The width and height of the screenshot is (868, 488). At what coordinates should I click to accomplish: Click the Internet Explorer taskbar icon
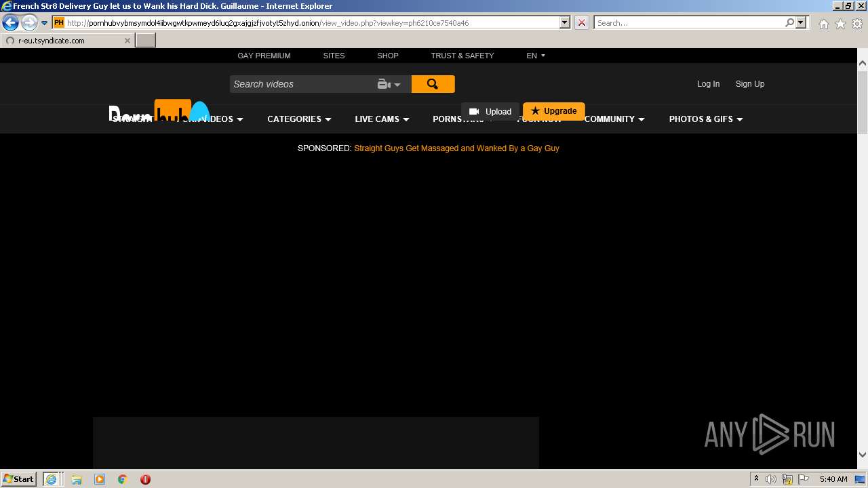point(52,479)
